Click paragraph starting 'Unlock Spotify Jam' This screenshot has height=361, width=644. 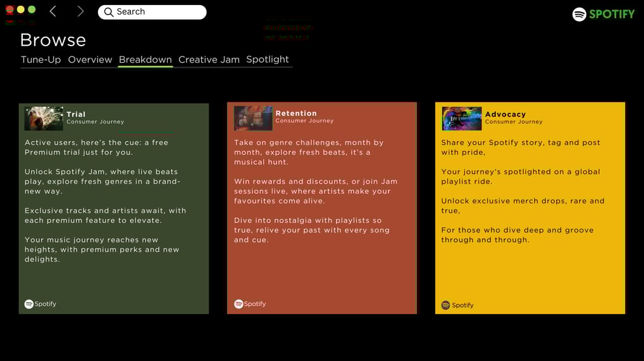tap(102, 181)
